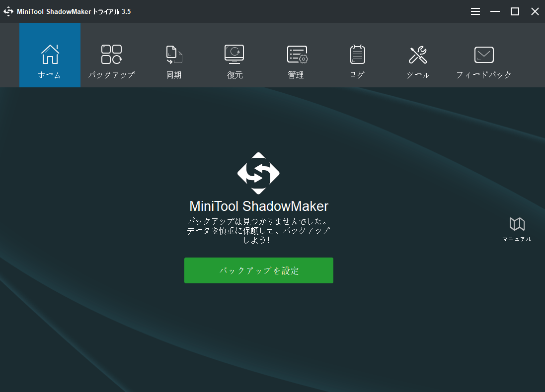Open the バックアップ (Backup) panel icon
Image resolution: width=545 pixels, height=392 pixels.
tap(111, 55)
